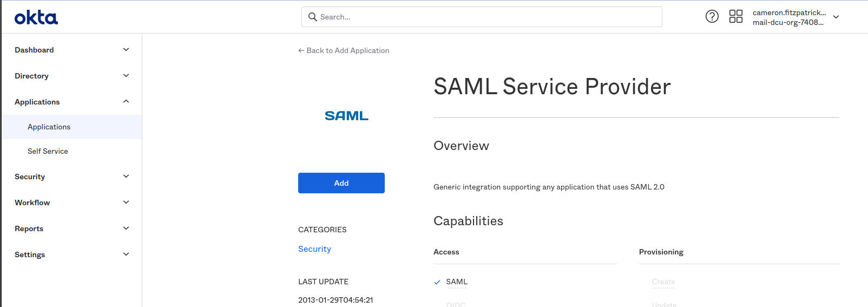Click the blue Add button
Screen dimensions: 868x307
pyautogui.click(x=341, y=183)
